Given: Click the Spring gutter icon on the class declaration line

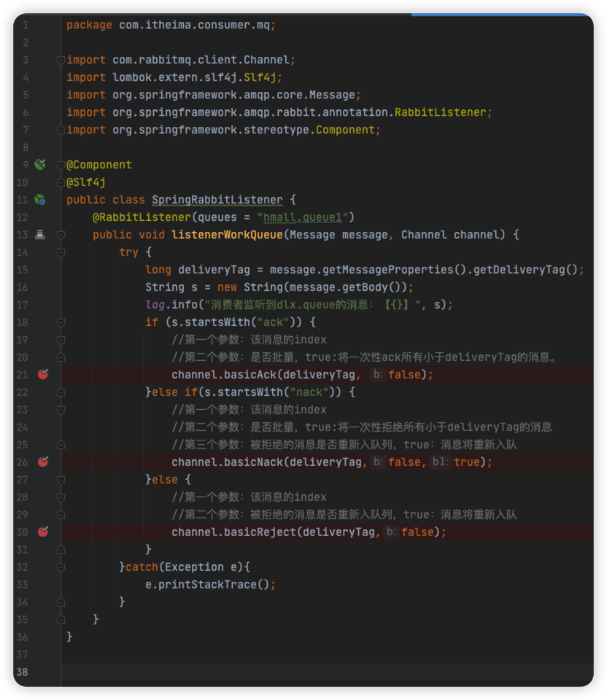Looking at the screenshot, I should 39,200.
